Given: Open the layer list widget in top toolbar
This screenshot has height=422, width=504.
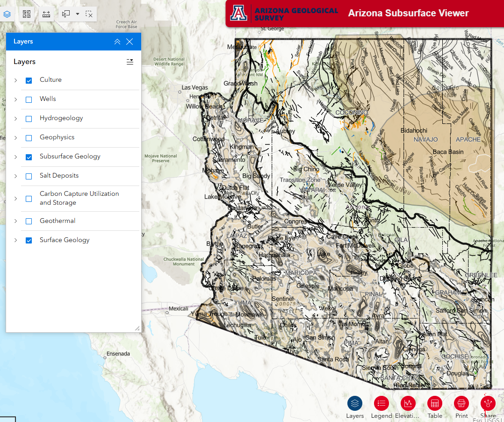Looking at the screenshot, I should point(7,14).
